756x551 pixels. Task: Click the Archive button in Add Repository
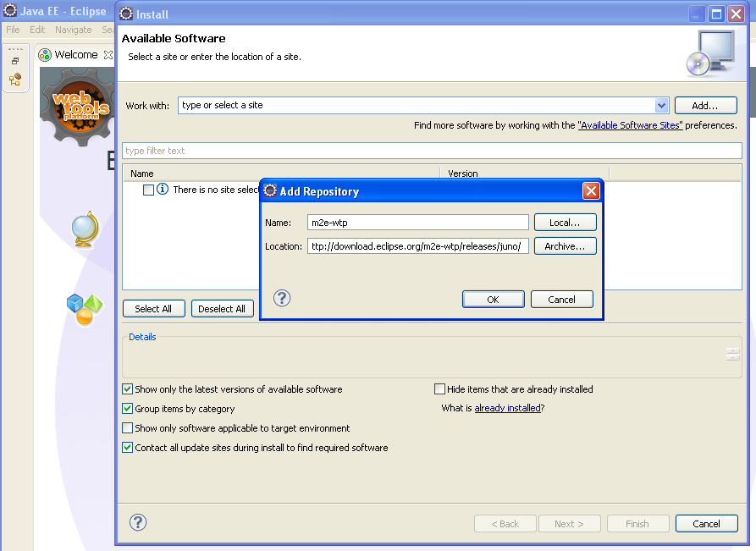pos(565,246)
